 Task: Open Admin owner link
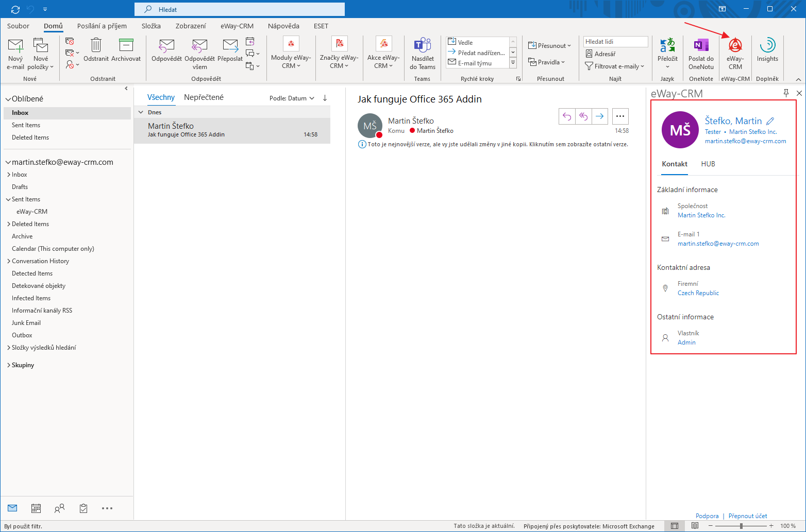(x=686, y=342)
